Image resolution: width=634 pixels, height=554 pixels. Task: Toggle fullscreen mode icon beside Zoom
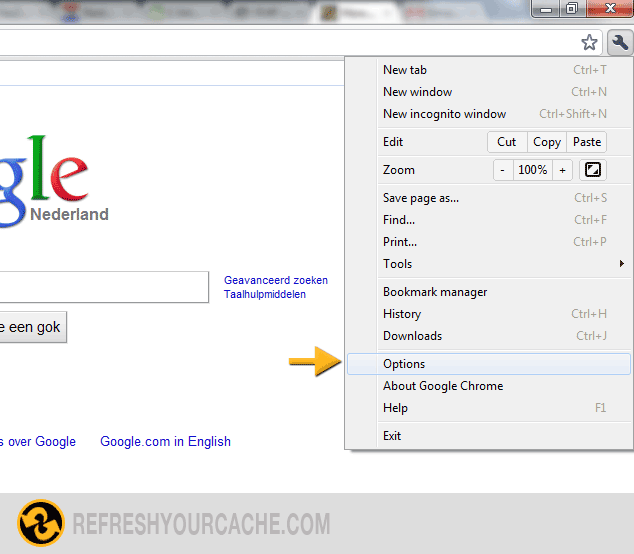[593, 170]
